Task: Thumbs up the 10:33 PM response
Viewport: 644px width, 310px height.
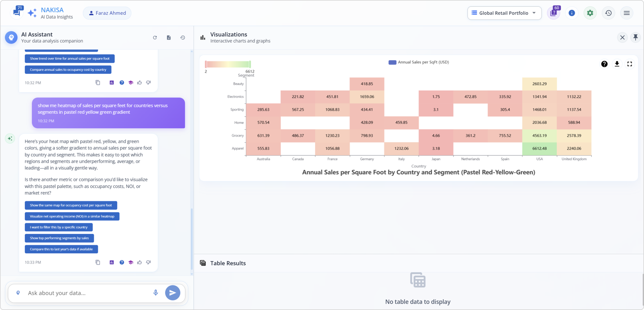Action: (x=139, y=262)
